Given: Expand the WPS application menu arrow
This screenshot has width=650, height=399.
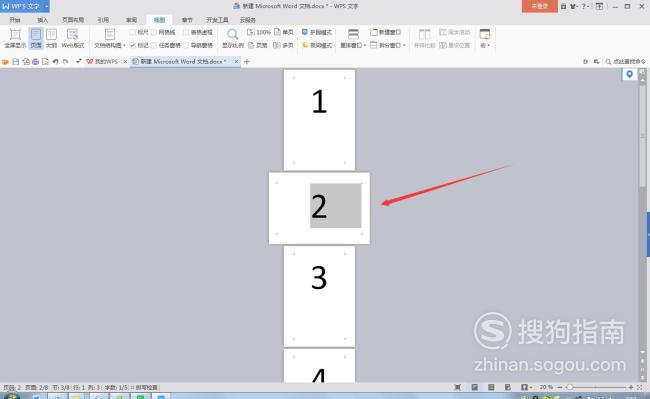Looking at the screenshot, I should pyautogui.click(x=46, y=6).
